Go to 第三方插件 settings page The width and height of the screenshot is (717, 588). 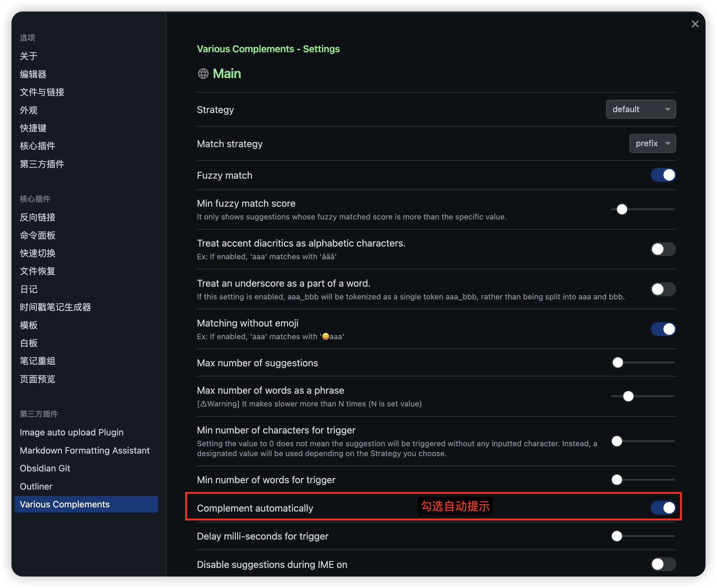(42, 164)
